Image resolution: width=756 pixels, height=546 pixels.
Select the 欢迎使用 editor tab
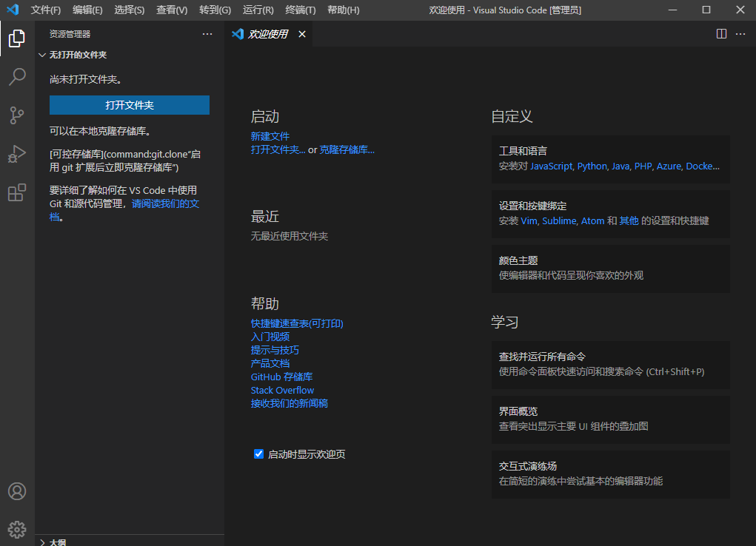(x=268, y=34)
